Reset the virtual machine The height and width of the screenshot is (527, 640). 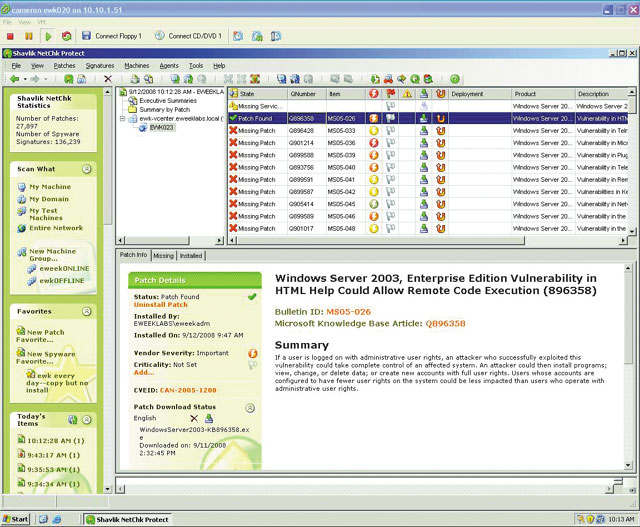point(67,36)
